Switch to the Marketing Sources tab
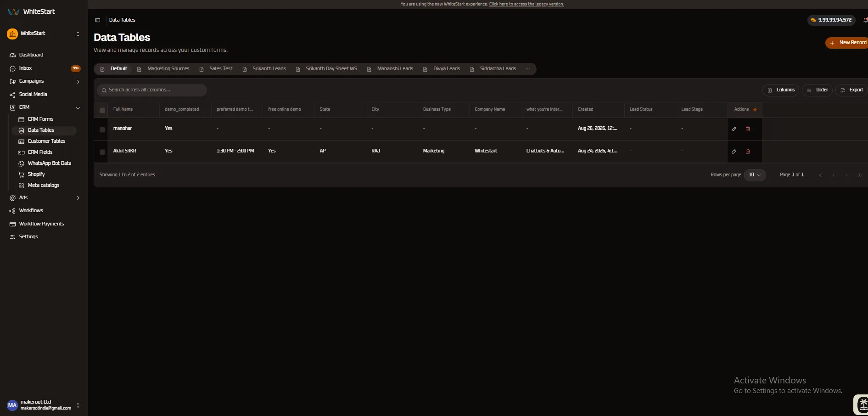This screenshot has height=416, width=868. coord(163,69)
